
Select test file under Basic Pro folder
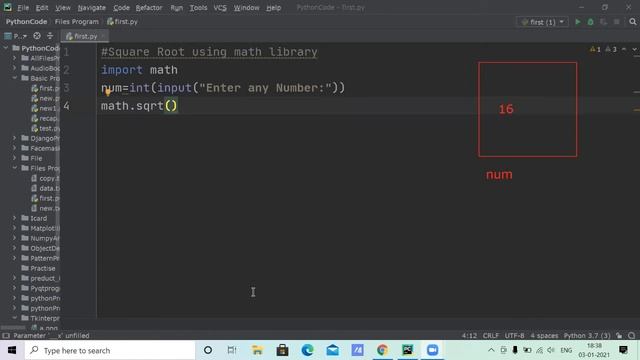(x=45, y=128)
